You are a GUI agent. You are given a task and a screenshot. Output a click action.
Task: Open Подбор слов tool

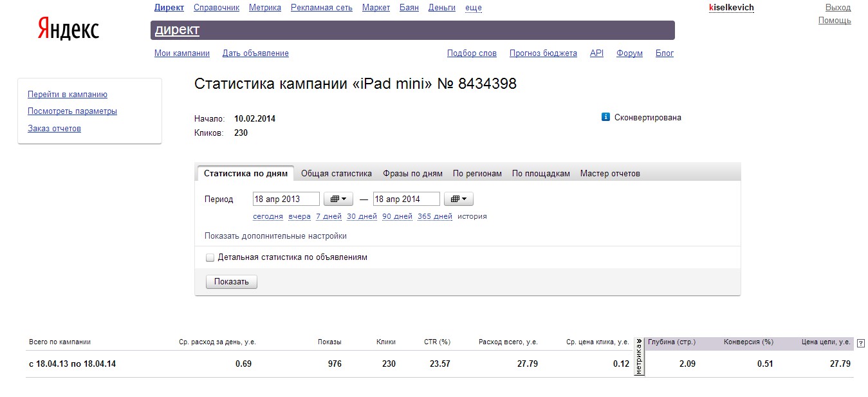[x=472, y=53]
